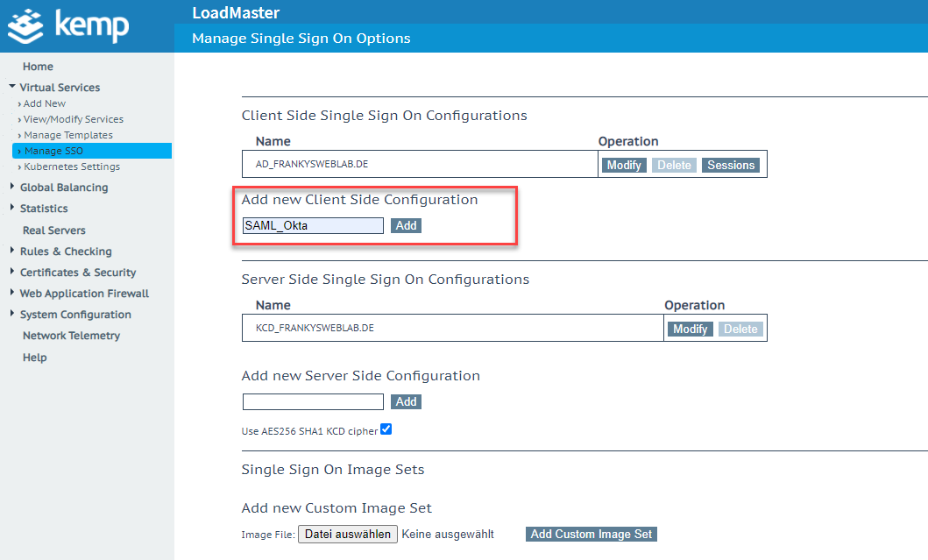
Task: Modify the KCD_FRANKYSWEBLAB.DE server configuration
Action: pos(690,329)
